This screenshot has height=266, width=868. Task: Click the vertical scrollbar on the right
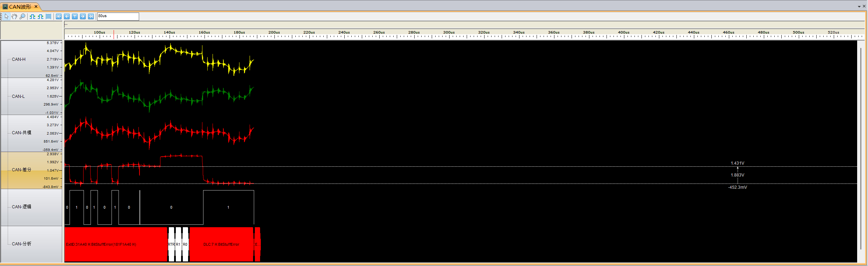pos(860,149)
